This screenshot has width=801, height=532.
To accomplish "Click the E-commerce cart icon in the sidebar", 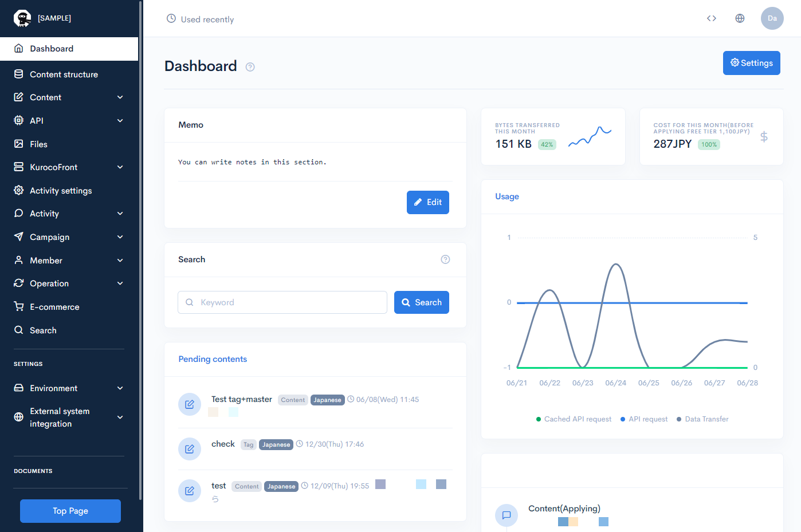I will (x=19, y=306).
